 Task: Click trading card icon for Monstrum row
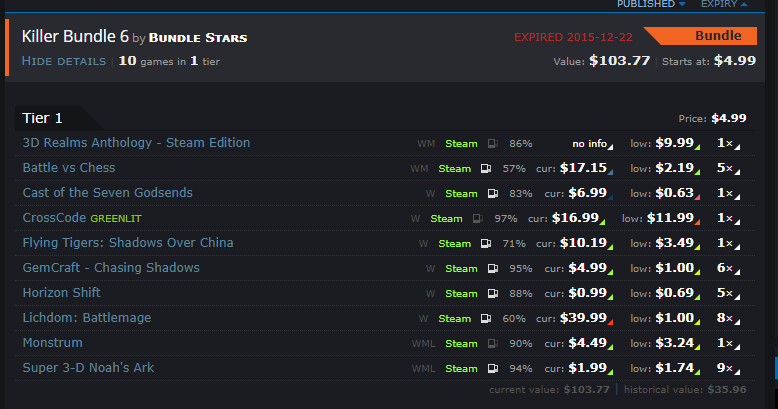[x=492, y=343]
